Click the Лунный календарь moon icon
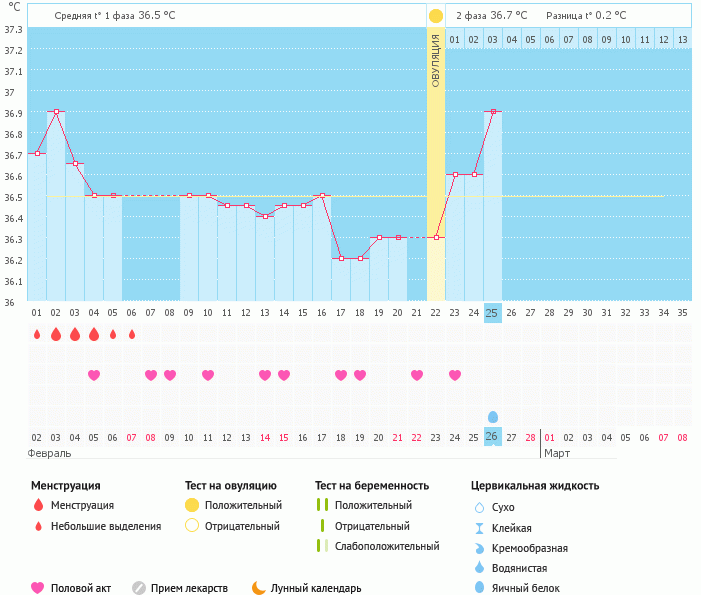The width and height of the screenshot is (701, 595). tap(259, 588)
